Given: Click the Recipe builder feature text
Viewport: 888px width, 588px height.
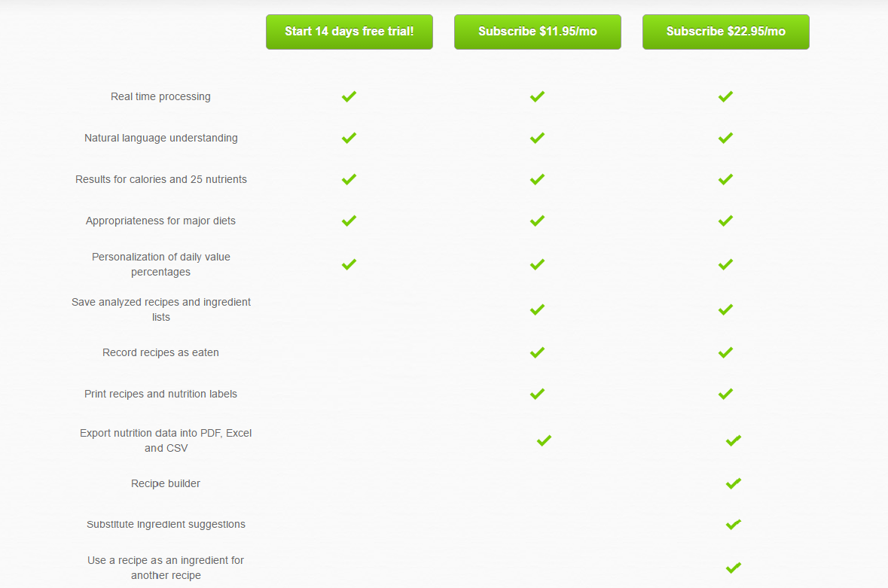Looking at the screenshot, I should coord(166,484).
